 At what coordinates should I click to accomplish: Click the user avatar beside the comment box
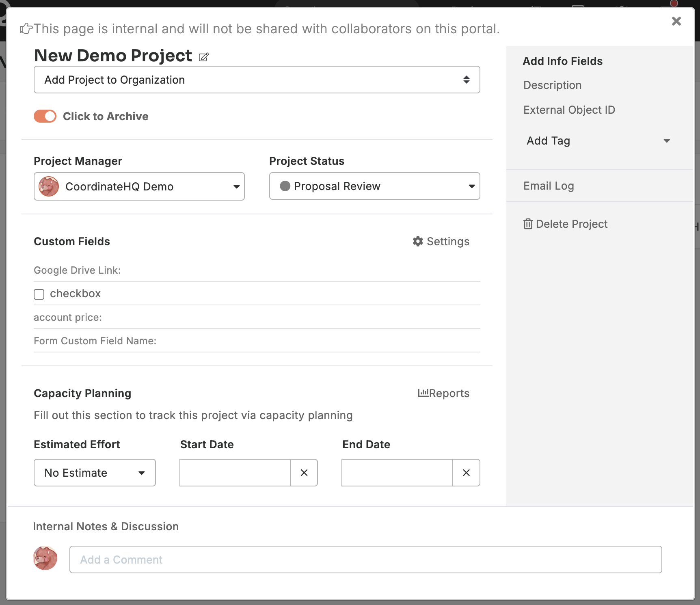(x=45, y=558)
